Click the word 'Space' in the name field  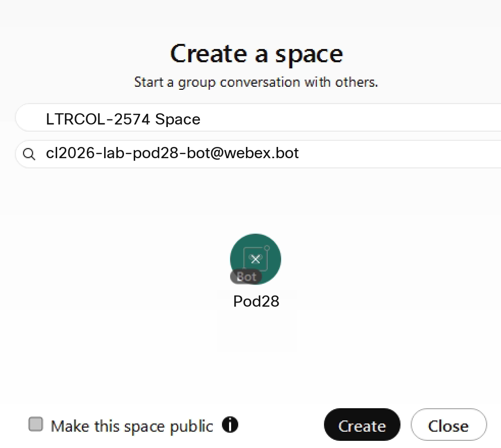click(x=178, y=119)
